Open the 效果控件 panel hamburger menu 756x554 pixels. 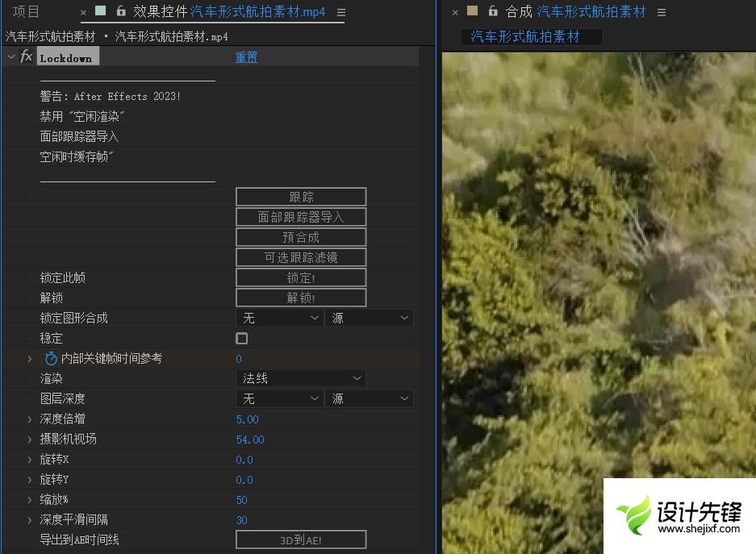pyautogui.click(x=341, y=13)
